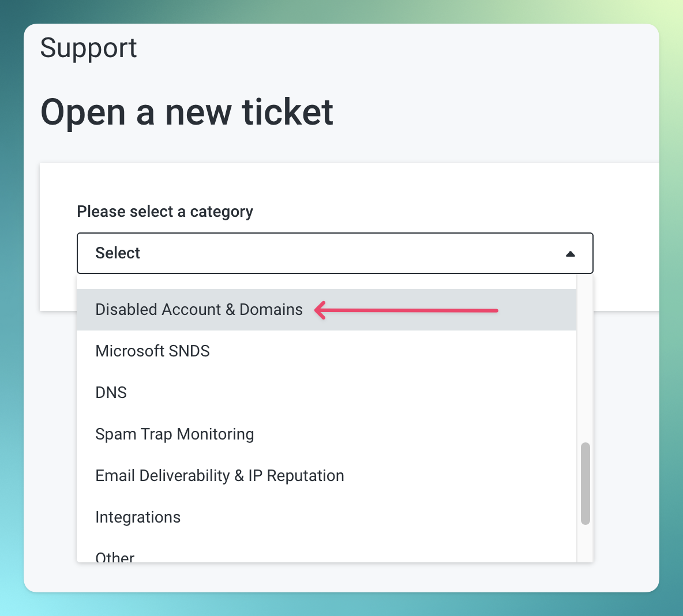Click the "Please select a category" label
The width and height of the screenshot is (683, 616).
point(165,212)
